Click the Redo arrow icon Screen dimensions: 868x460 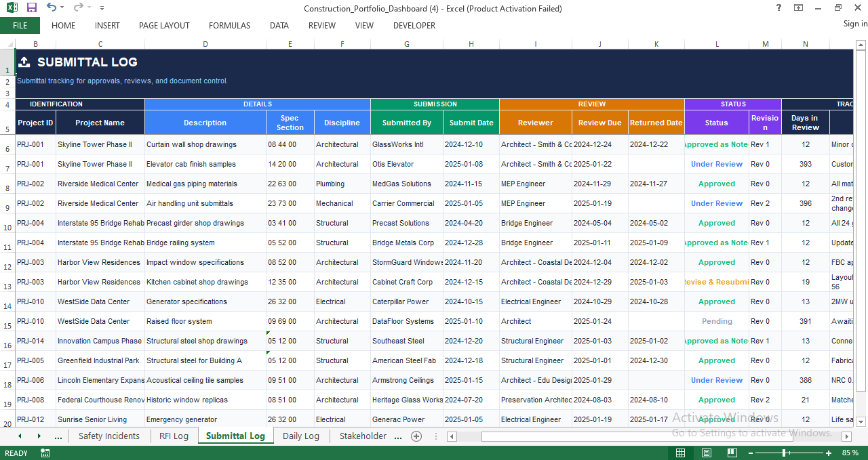point(78,7)
